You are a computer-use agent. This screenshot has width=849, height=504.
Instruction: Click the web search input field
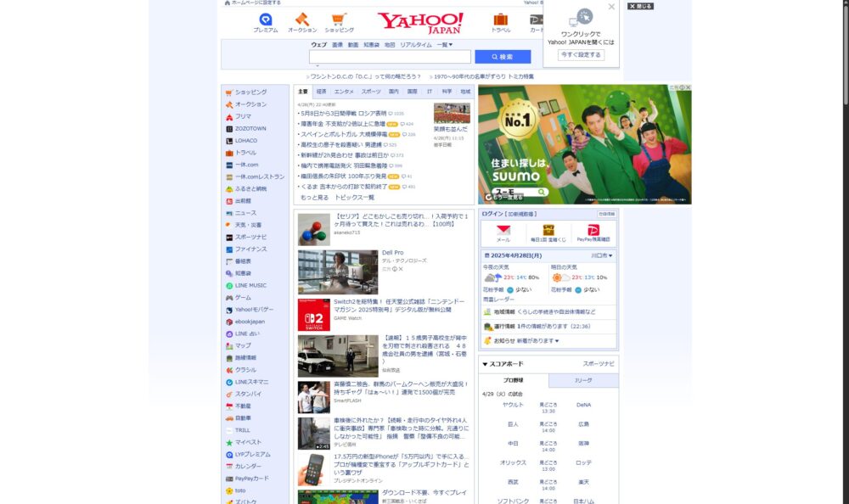coord(390,57)
